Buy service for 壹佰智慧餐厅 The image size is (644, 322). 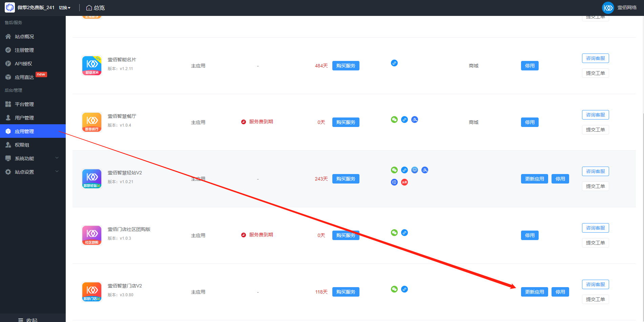(x=346, y=122)
